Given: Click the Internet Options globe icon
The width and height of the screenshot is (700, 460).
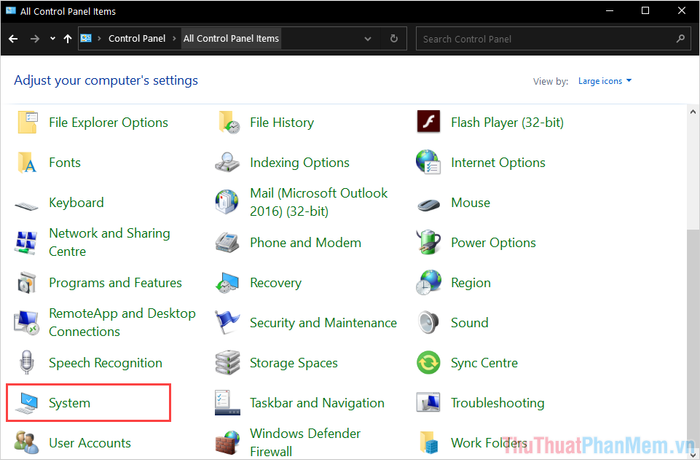Looking at the screenshot, I should point(429,162).
